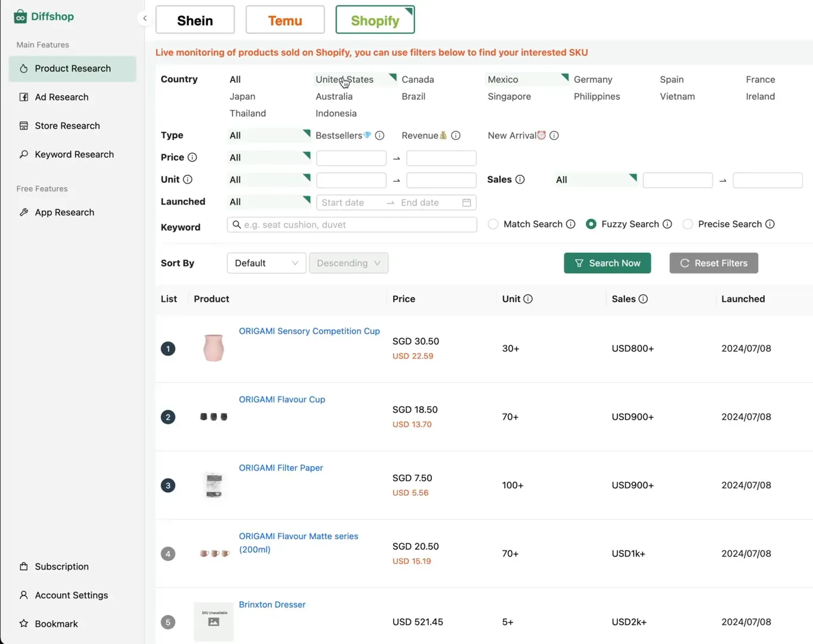
Task: Select the Fuzzy Search radio button
Action: pos(591,224)
